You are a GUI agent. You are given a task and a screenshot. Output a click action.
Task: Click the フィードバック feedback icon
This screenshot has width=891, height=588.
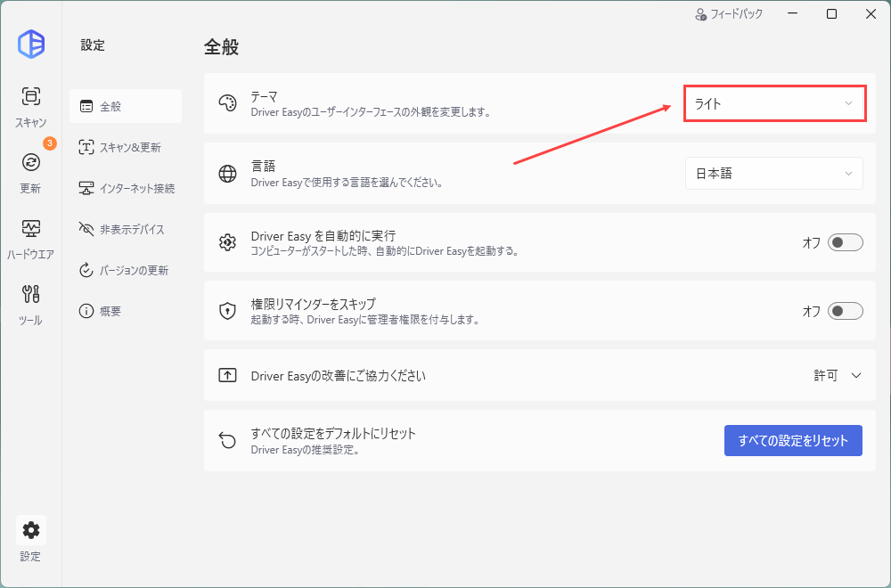click(700, 14)
